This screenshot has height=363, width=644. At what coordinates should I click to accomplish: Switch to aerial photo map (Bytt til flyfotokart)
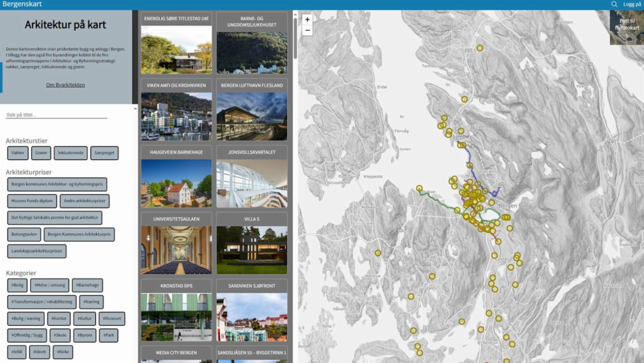(x=627, y=27)
